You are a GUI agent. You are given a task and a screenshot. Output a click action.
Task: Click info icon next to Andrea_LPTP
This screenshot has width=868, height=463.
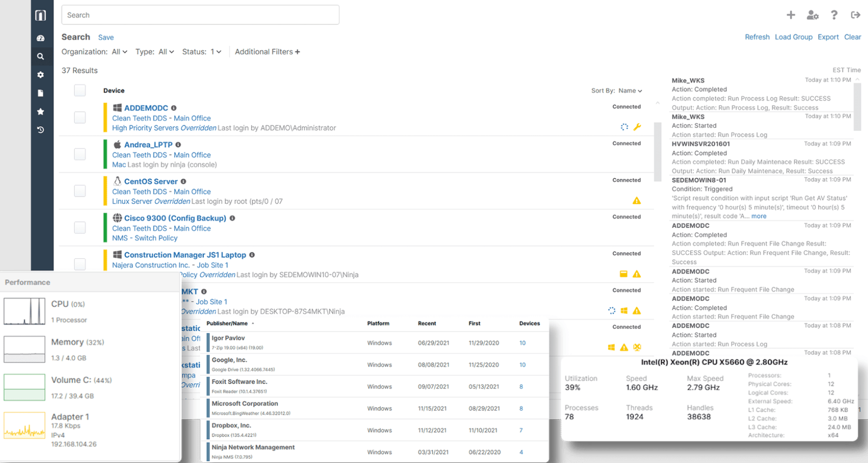(178, 145)
